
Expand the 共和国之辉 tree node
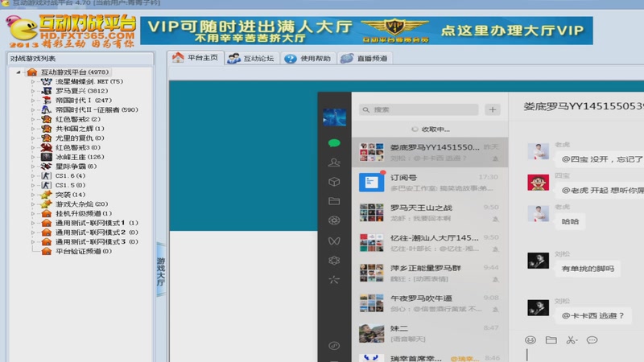pos(33,129)
